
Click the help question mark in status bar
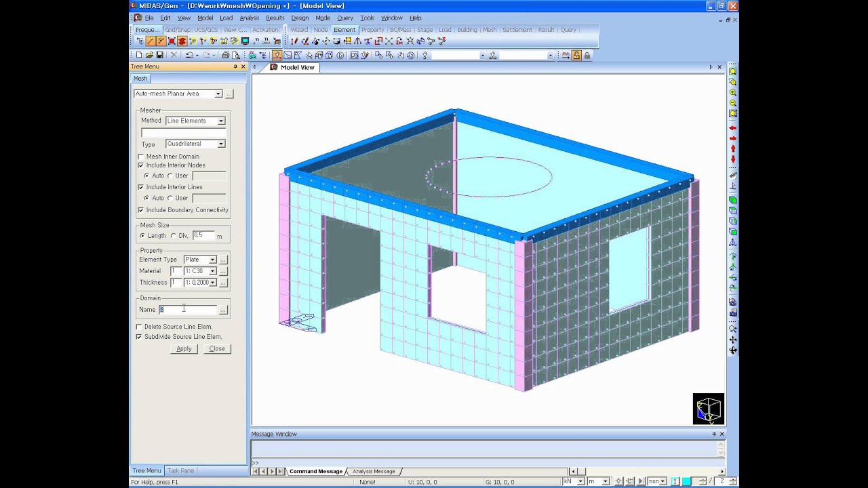pyautogui.click(x=675, y=481)
